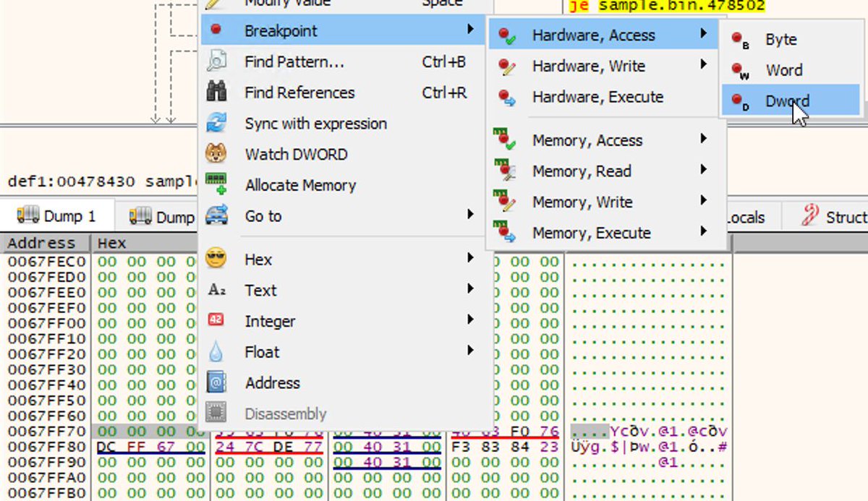Choose the Dword hardware breakpoint size
The width and height of the screenshot is (868, 501).
(x=788, y=101)
